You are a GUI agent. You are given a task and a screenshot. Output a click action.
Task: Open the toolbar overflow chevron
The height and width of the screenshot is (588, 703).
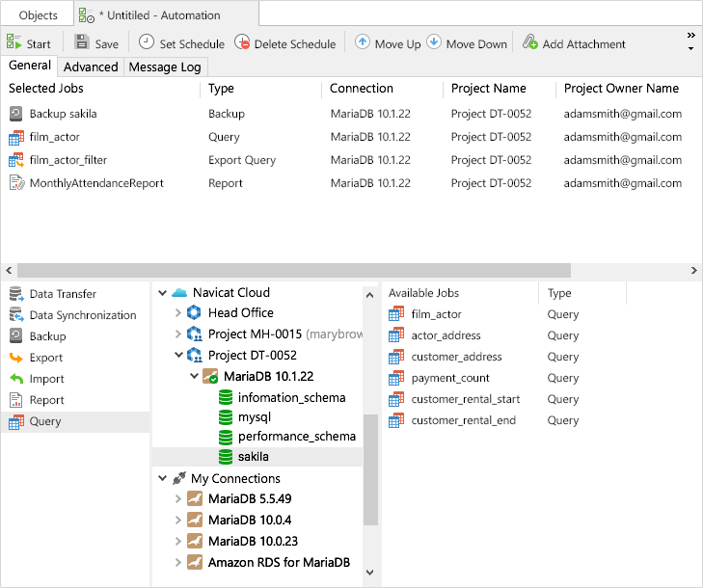coord(690,35)
